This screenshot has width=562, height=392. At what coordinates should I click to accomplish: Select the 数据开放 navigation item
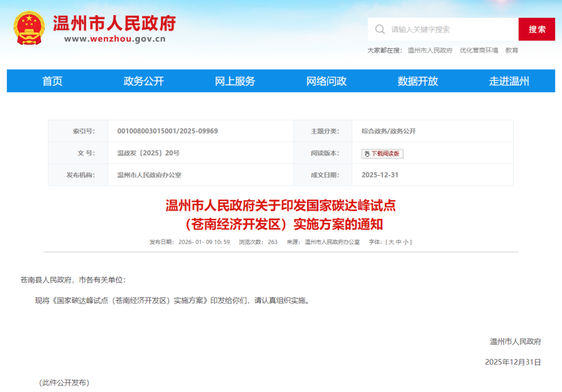tap(418, 81)
